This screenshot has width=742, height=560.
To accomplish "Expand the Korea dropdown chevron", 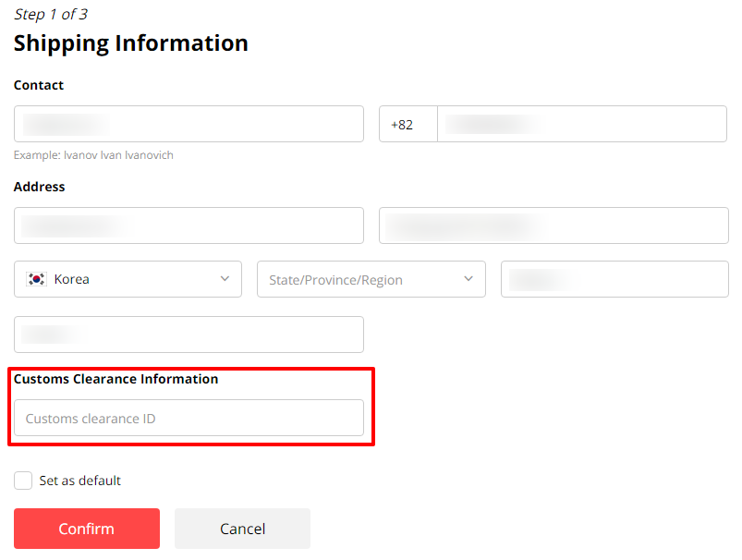I will (x=225, y=279).
